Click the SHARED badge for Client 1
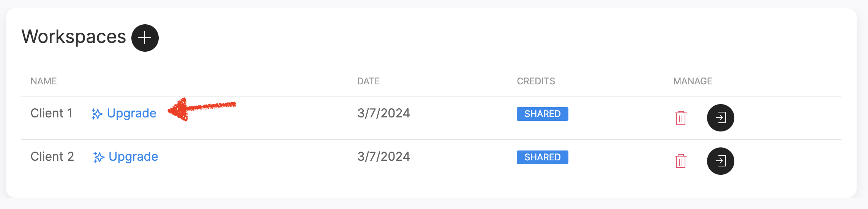The width and height of the screenshot is (868, 209). coord(542,114)
